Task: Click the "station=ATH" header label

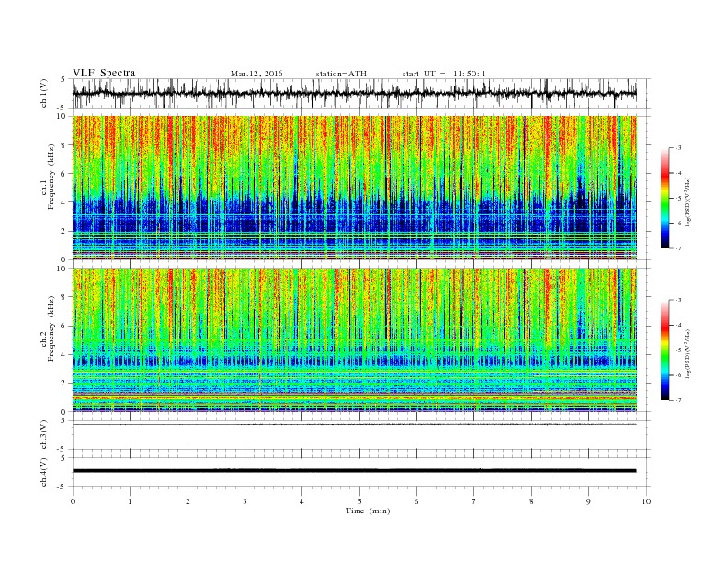Action: 341,74
